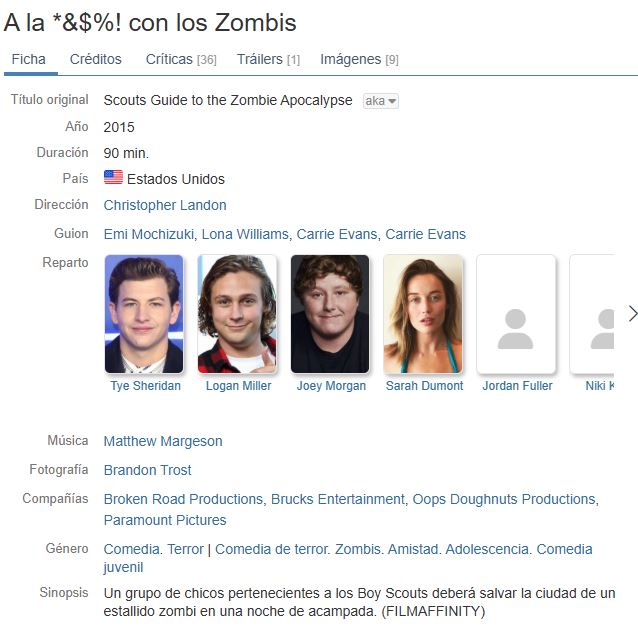Open the Logan Miller name link

(238, 385)
